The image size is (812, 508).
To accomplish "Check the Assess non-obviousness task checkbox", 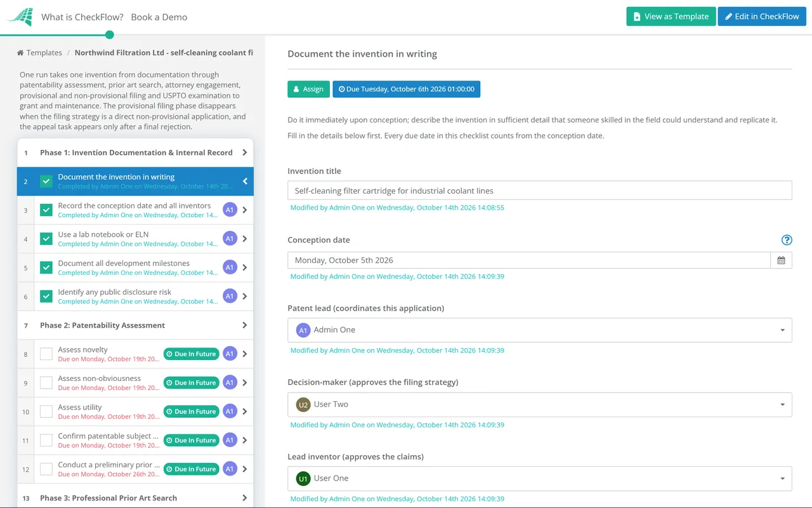I will 46,383.
